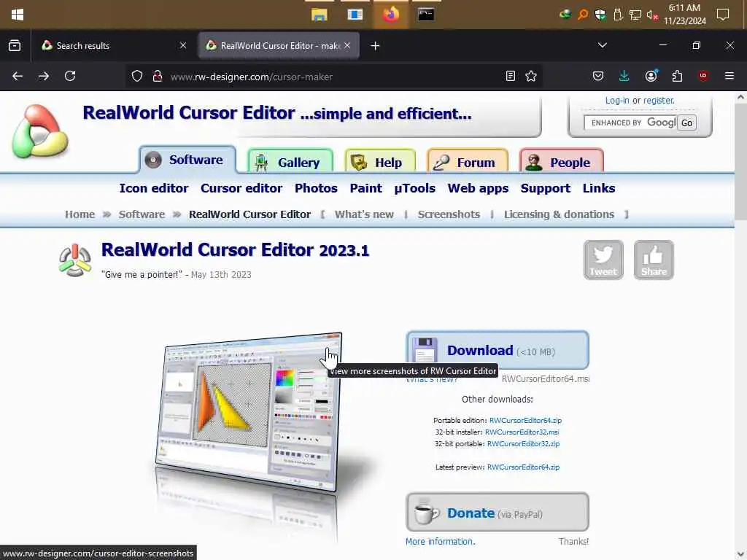Screen dimensions: 747x560
Task: Download 32-bit installer RWCursorEditor32.msi
Action: 522,432
